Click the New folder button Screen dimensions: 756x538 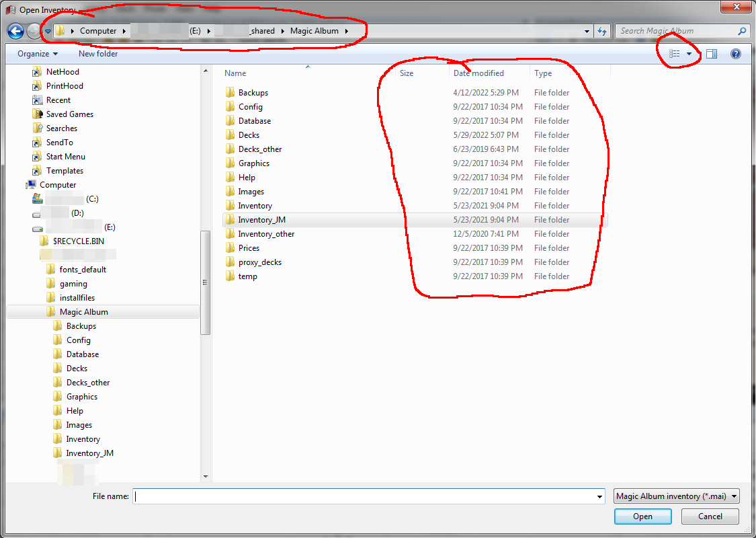[x=98, y=54]
